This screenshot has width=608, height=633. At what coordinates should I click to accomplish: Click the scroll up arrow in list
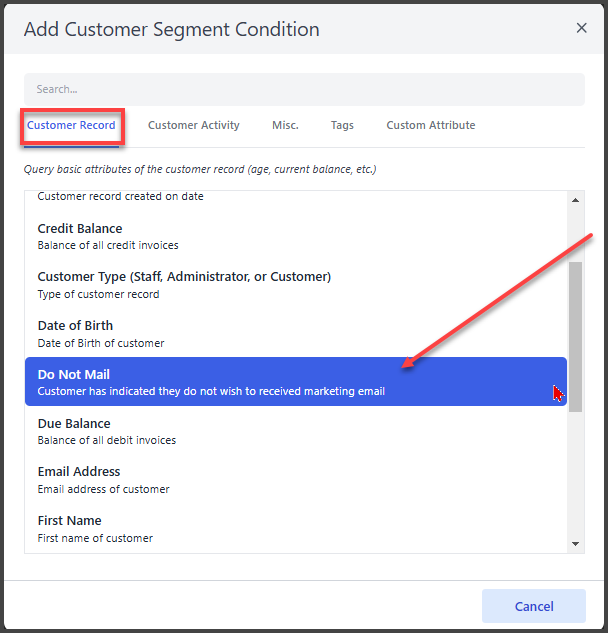575,200
